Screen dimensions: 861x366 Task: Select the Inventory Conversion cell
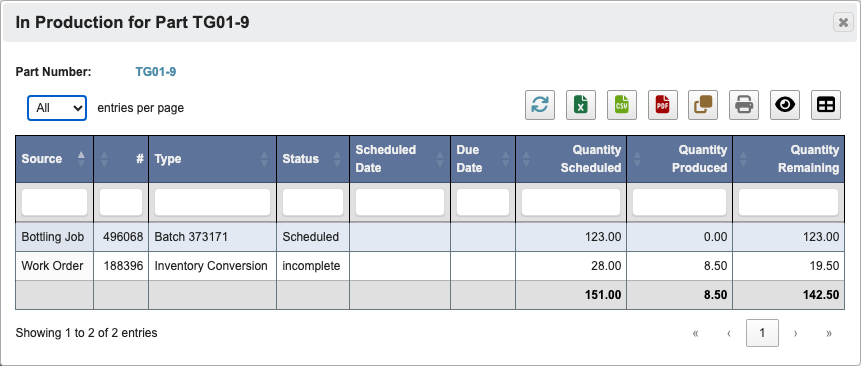(x=213, y=266)
